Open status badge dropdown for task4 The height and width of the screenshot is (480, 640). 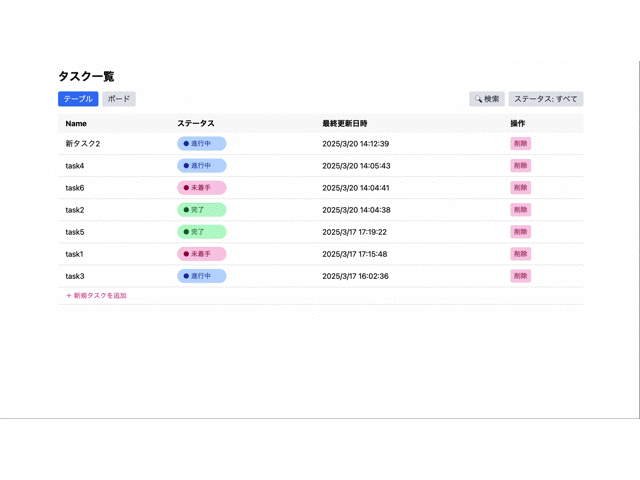coord(202,166)
